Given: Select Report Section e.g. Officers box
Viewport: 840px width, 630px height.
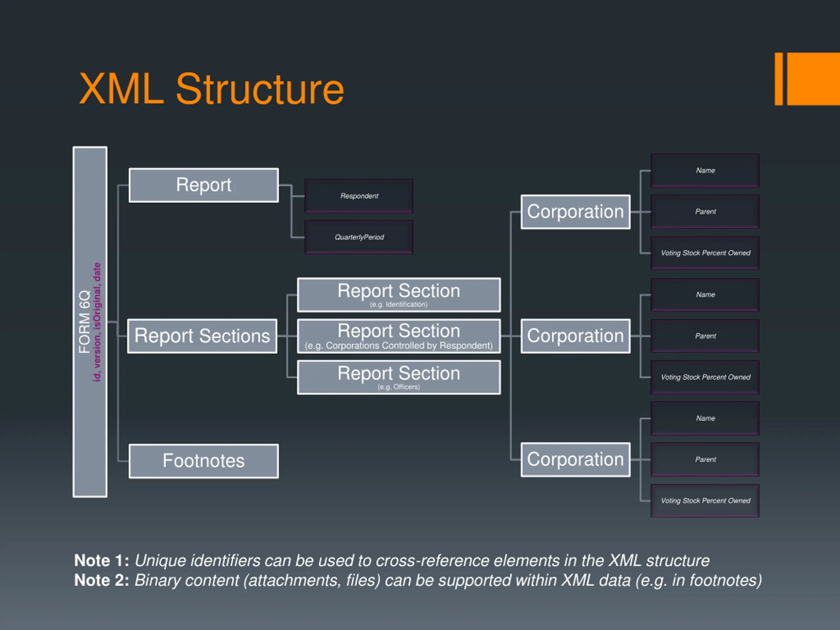Looking at the screenshot, I should (x=399, y=377).
